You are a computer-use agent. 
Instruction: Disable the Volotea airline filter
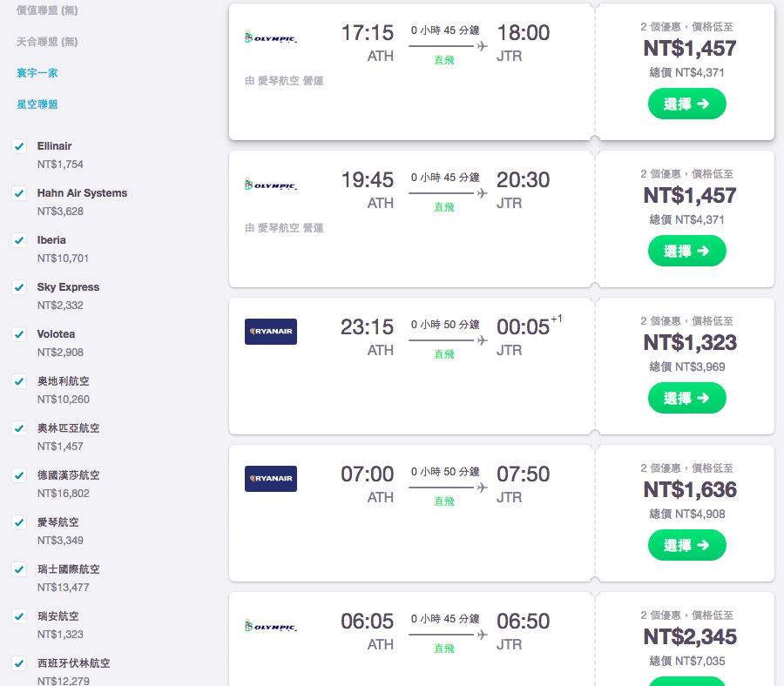coord(19,334)
